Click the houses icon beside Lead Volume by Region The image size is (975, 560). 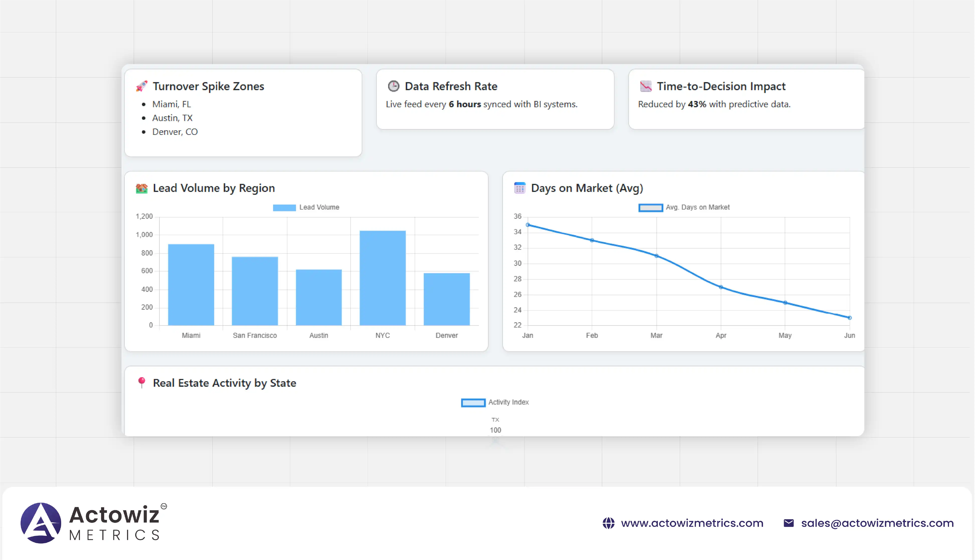point(142,188)
